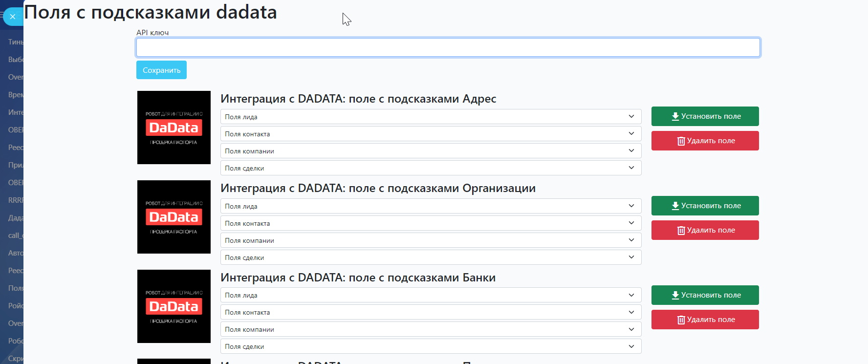Delete field for Организации integration

pos(705,230)
